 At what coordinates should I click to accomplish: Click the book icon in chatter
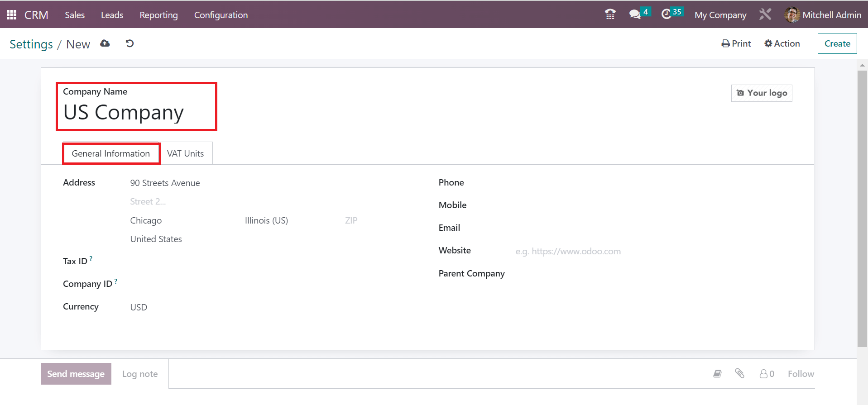[x=717, y=373]
